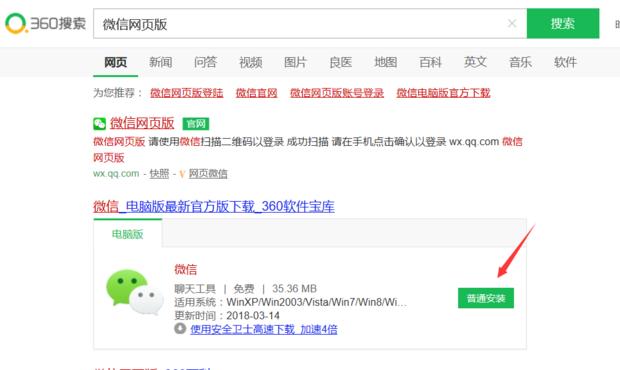Viewport: 620px width, 370px height.
Task: Open suggested link 微信电脑版官方下载
Action: tap(443, 93)
